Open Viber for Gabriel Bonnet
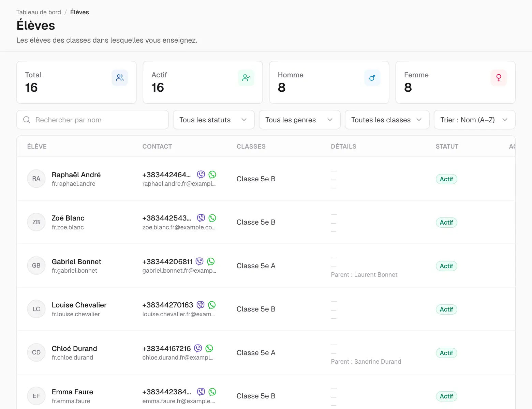 [200, 261]
